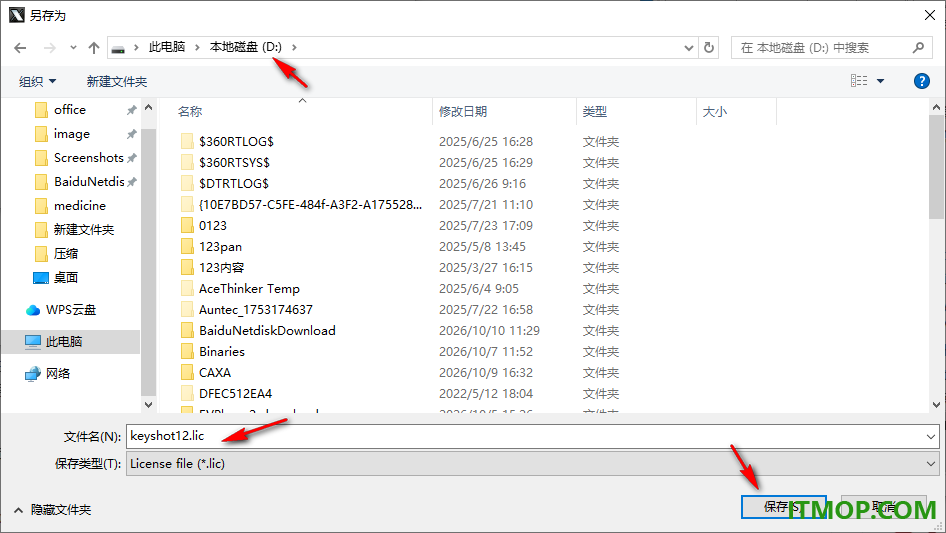The image size is (946, 533).
Task: Expand the filename history dropdown
Action: coord(930,436)
